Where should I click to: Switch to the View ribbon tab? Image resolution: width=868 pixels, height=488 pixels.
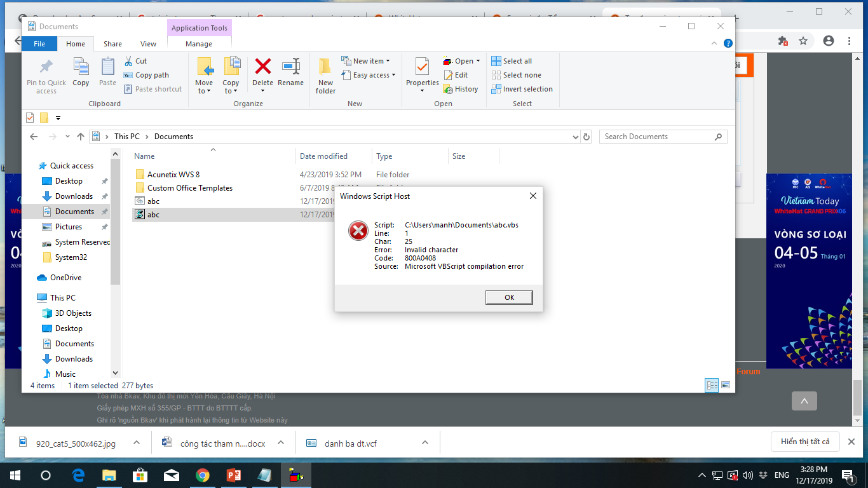(x=148, y=44)
